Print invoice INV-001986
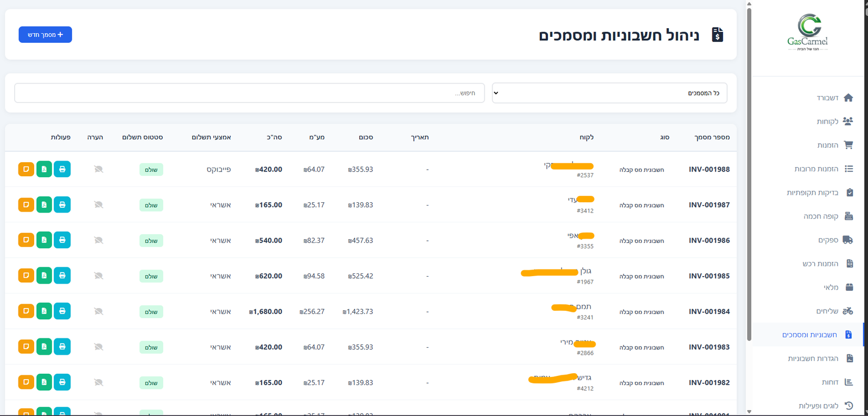868x416 pixels. click(x=62, y=240)
